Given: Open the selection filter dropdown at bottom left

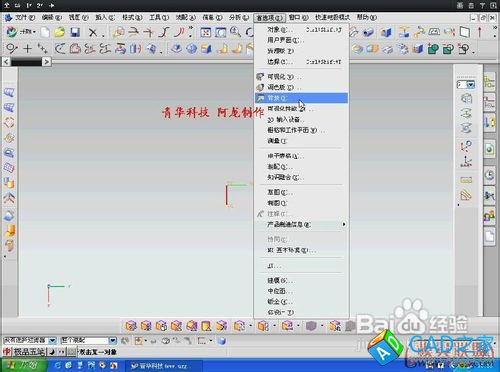Looking at the screenshot, I should pos(52,340).
